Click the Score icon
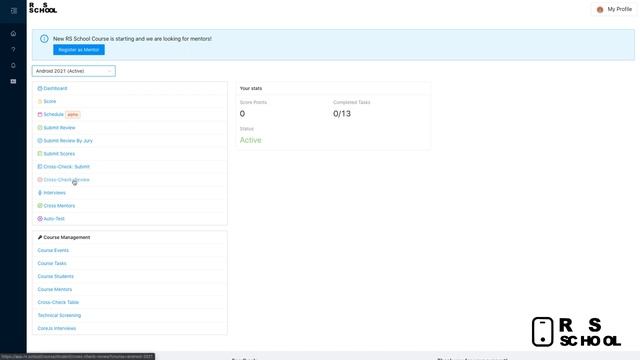 click(40, 101)
